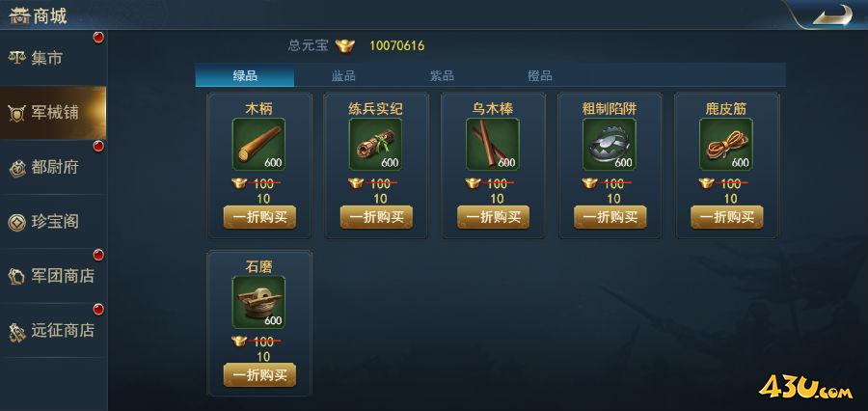Image resolution: width=868 pixels, height=411 pixels.
Task: Click 一折购买 under 石磨
Action: click(259, 375)
